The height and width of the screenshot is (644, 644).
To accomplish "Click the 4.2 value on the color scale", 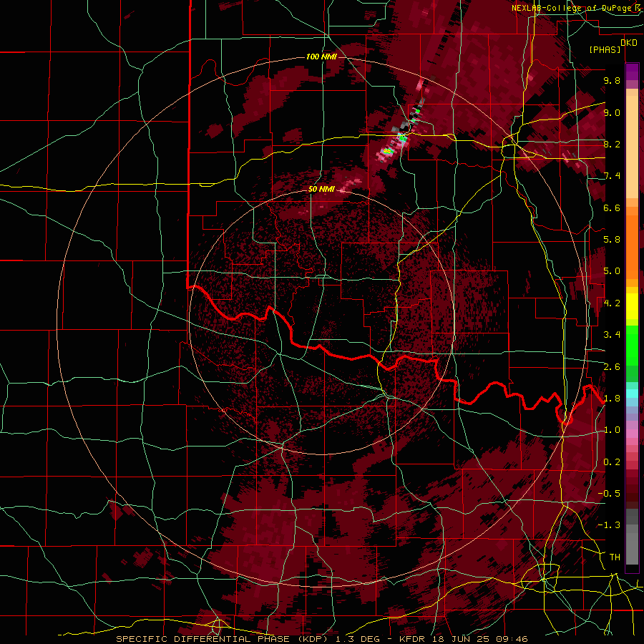I will [612, 303].
